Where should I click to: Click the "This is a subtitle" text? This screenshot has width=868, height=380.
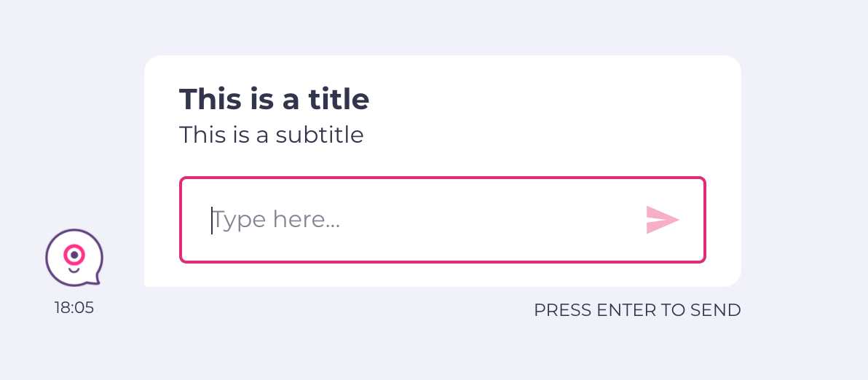(271, 135)
